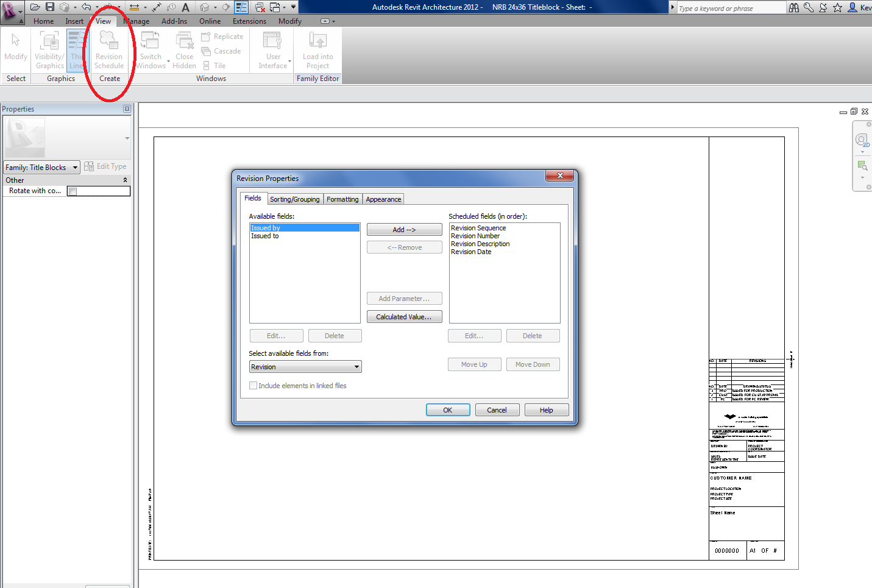The width and height of the screenshot is (872, 588).
Task: Select the Text tool letter A icon
Action: tap(186, 7)
